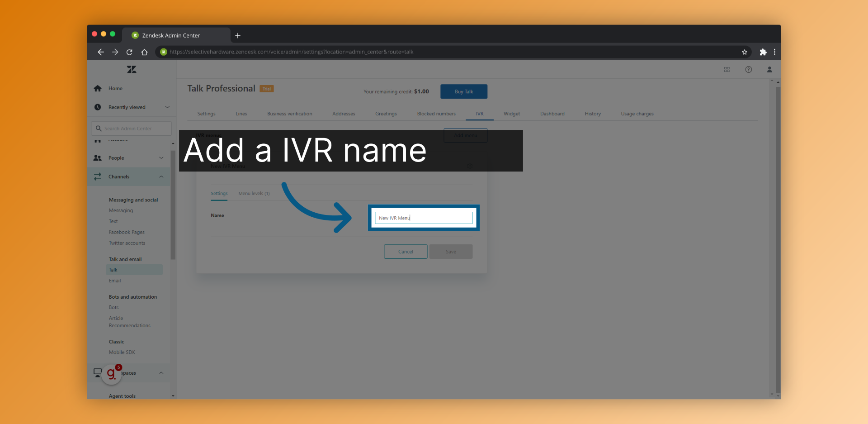This screenshot has width=868, height=424.
Task: Open a new browser tab
Action: (238, 35)
